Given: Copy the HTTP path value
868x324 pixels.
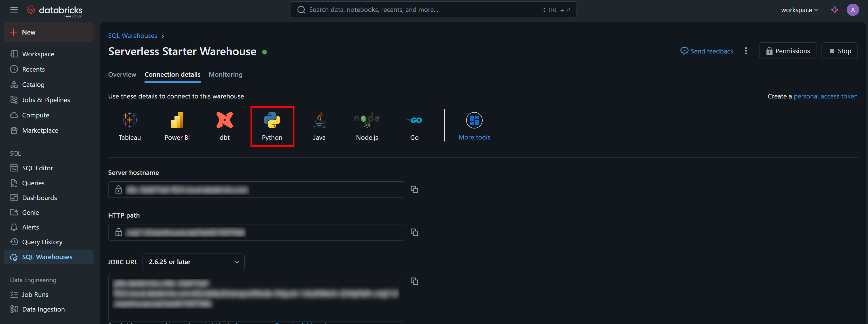Looking at the screenshot, I should click(414, 232).
